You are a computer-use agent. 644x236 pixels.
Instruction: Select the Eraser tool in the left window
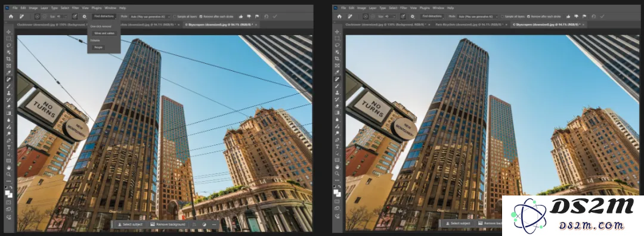tap(8, 107)
